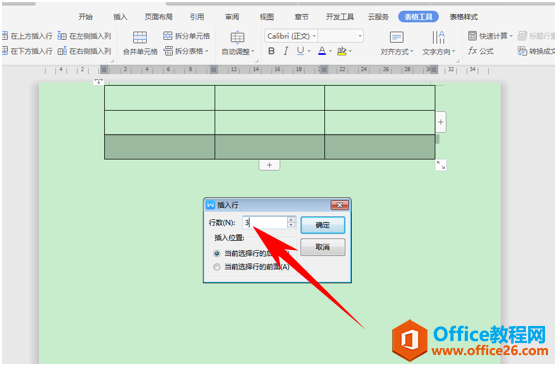The width and height of the screenshot is (555, 368).
Task: Apply underline formatting
Action: coord(300,51)
